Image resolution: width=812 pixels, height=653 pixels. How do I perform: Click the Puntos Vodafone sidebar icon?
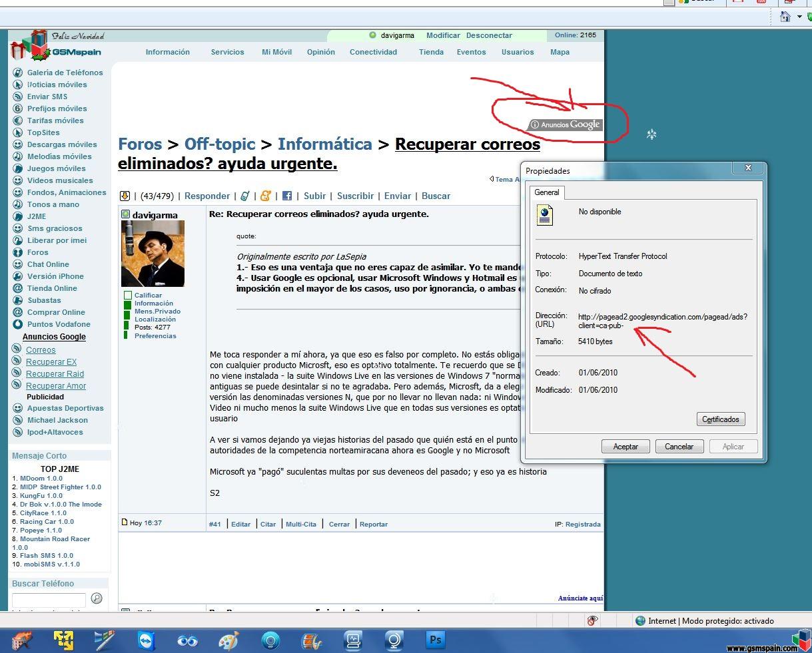click(x=18, y=324)
